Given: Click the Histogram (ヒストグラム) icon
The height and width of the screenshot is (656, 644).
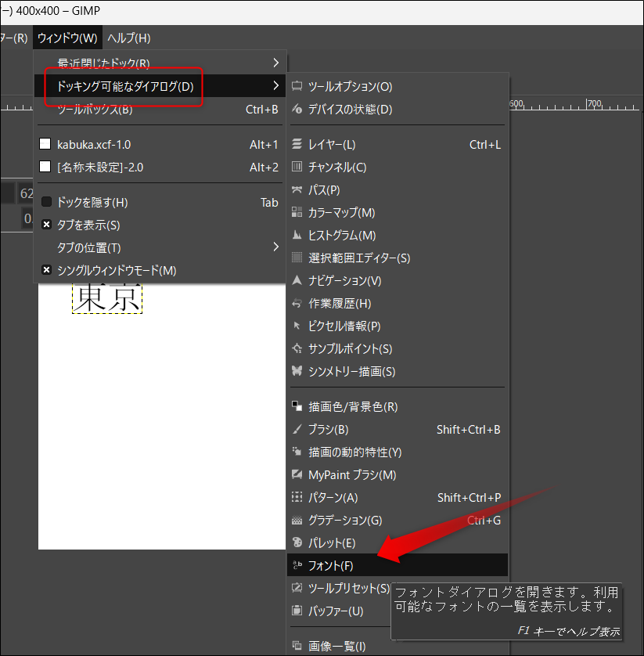Looking at the screenshot, I should coord(297,235).
